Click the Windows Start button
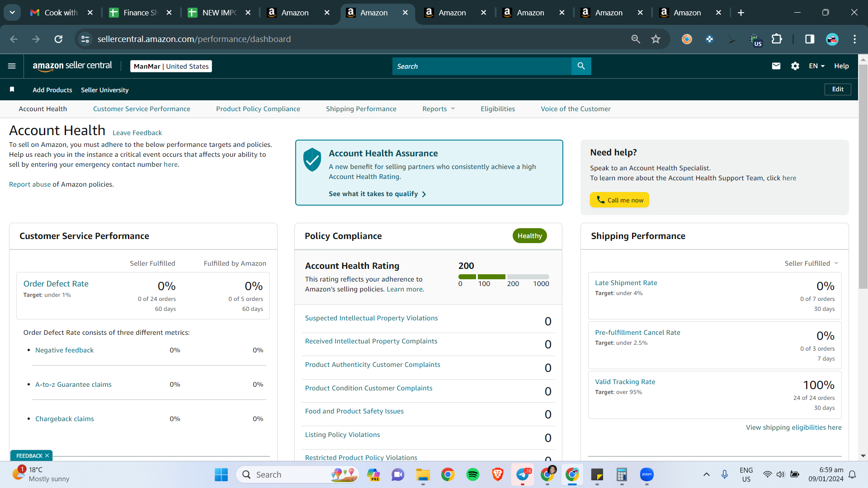The height and width of the screenshot is (488, 868). pyautogui.click(x=221, y=474)
